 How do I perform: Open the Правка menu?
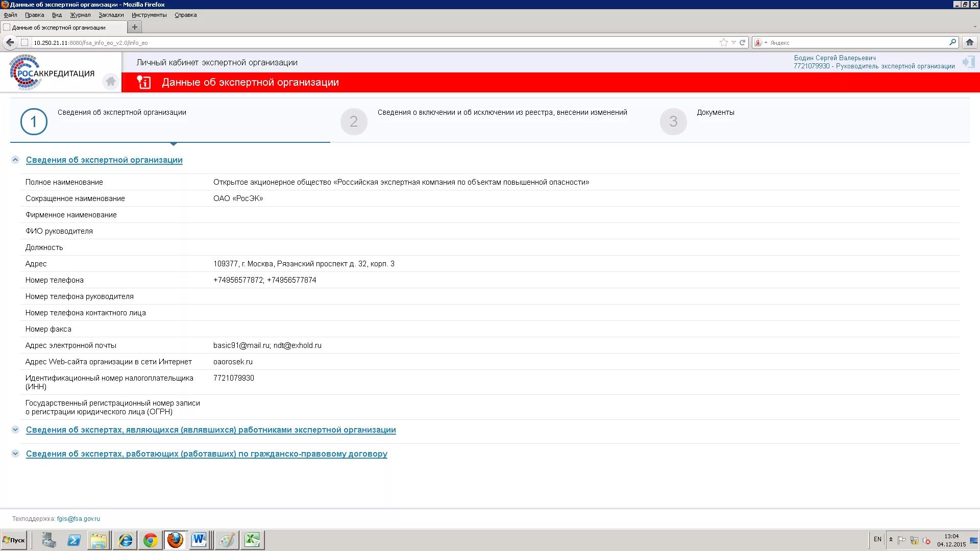click(x=35, y=15)
